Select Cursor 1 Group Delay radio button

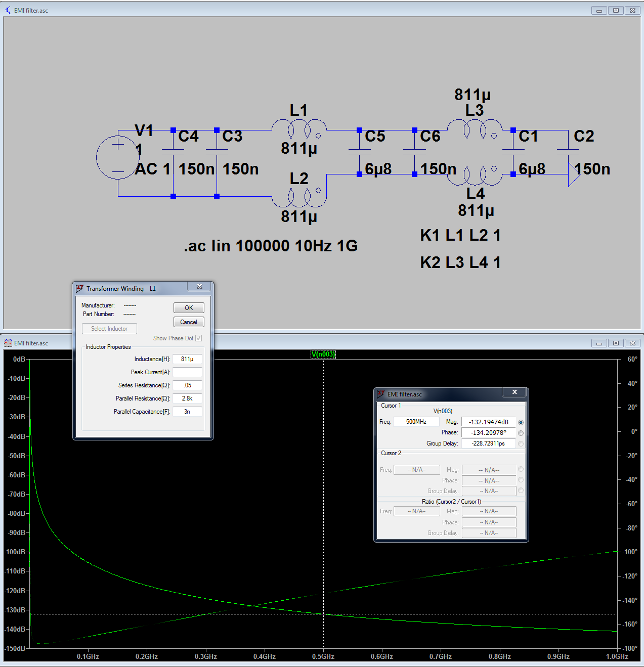(x=521, y=443)
